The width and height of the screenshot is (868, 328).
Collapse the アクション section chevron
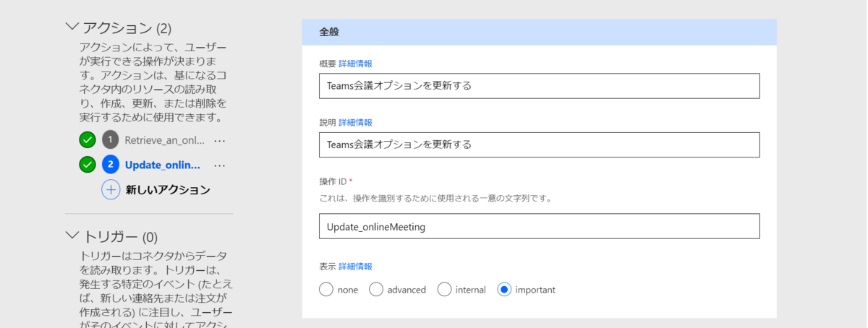point(72,27)
